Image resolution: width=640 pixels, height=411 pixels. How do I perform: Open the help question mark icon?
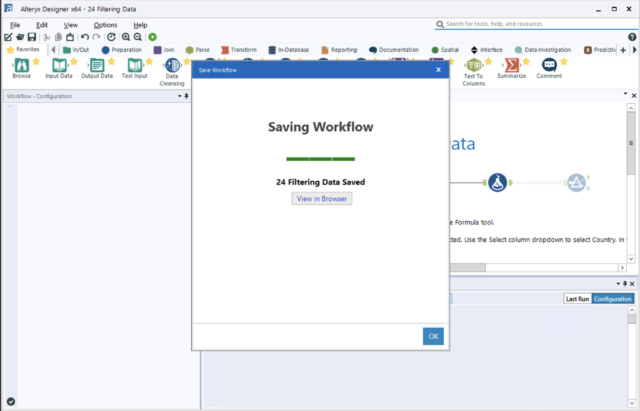(x=632, y=37)
